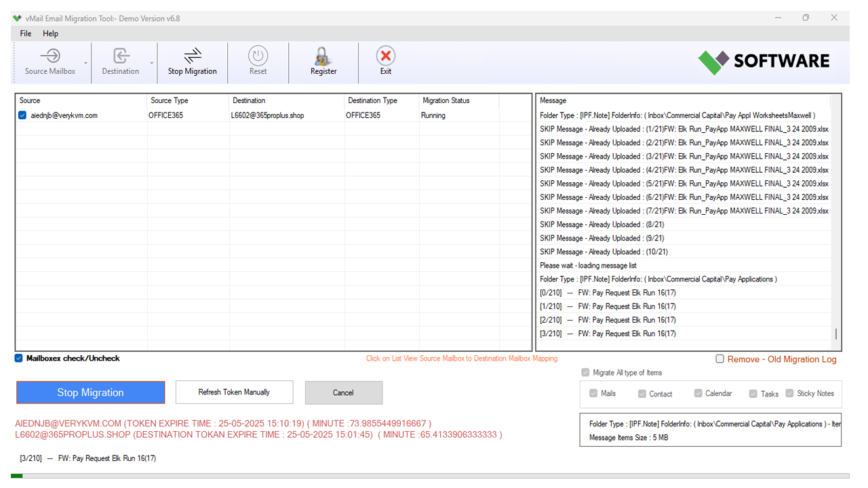Click the message log vertical scrollbar thumb
Image resolution: width=868 pixels, height=488 pixels.
[835, 334]
